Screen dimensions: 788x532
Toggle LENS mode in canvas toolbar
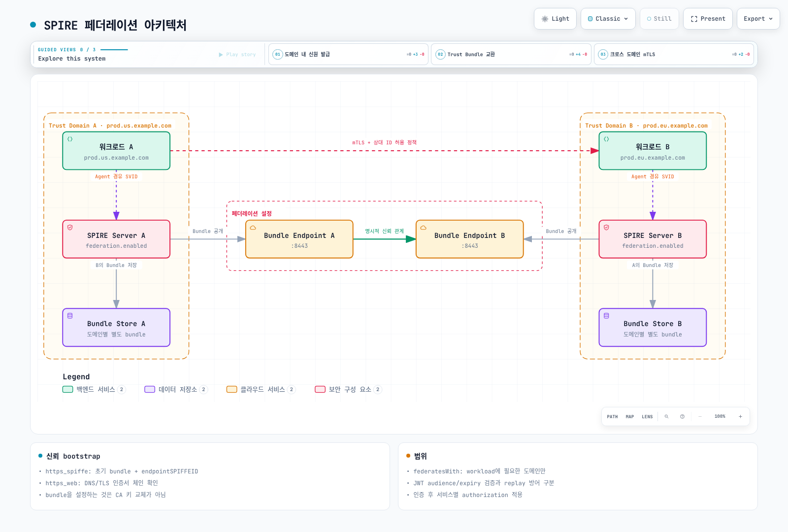647,417
